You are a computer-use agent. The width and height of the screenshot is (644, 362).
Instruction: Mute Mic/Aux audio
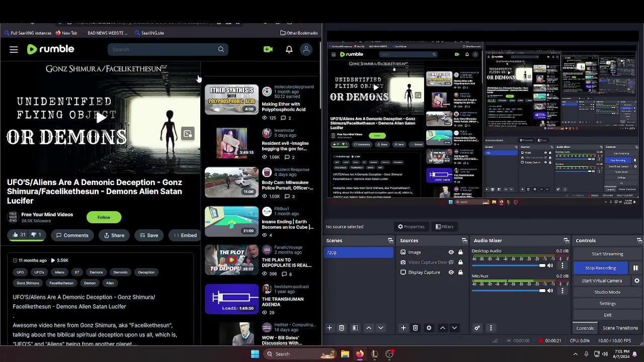(550, 291)
